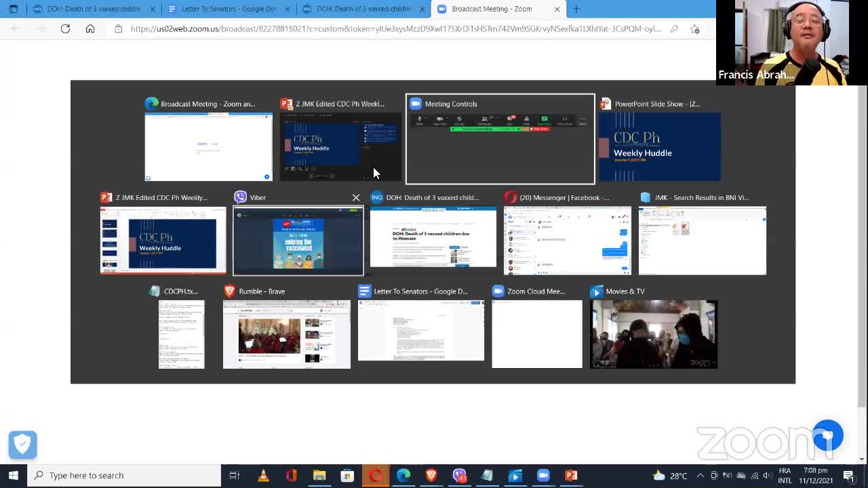Open saved passwords key icon in address bar
The image size is (868, 488).
pyautogui.click(x=674, y=28)
